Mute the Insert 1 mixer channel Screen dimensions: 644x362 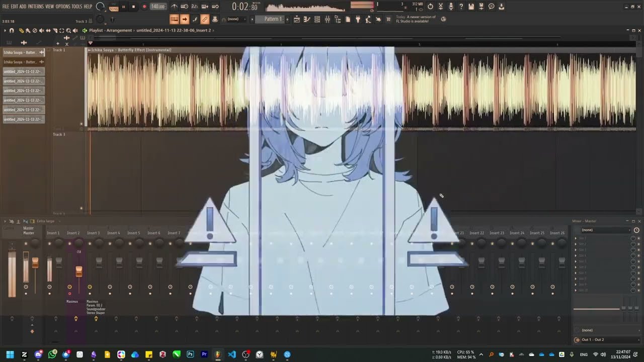click(x=49, y=287)
